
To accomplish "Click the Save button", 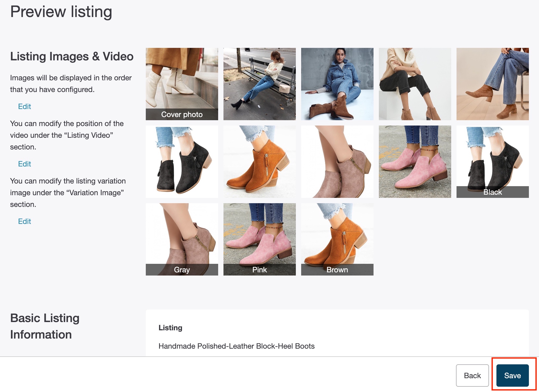I will 512,375.
